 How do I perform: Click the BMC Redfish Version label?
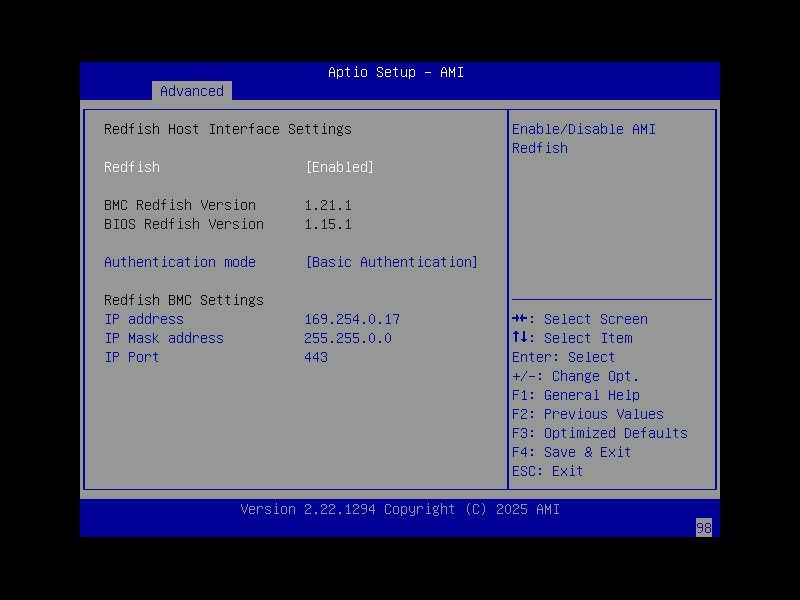click(180, 205)
